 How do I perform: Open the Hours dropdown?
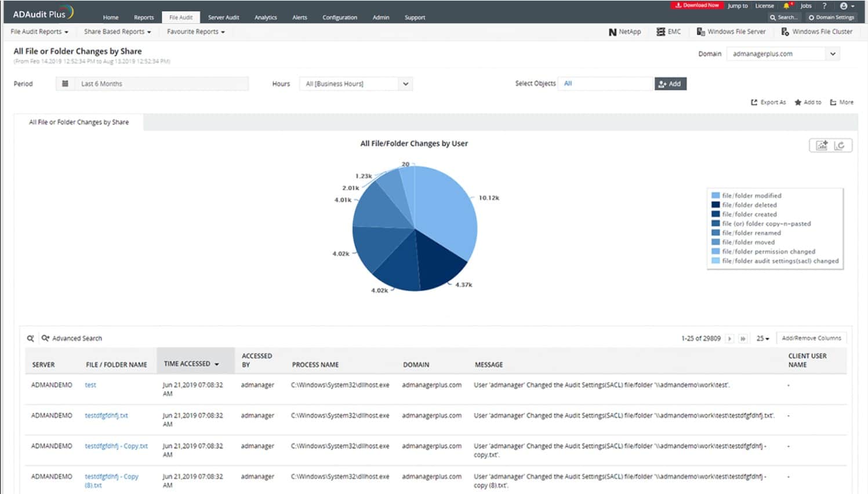(x=356, y=84)
